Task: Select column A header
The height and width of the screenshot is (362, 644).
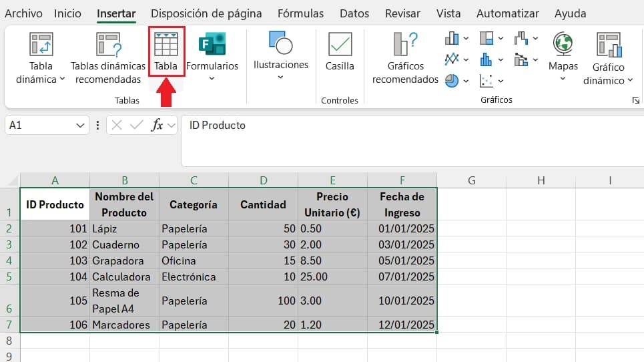Action: (55, 180)
